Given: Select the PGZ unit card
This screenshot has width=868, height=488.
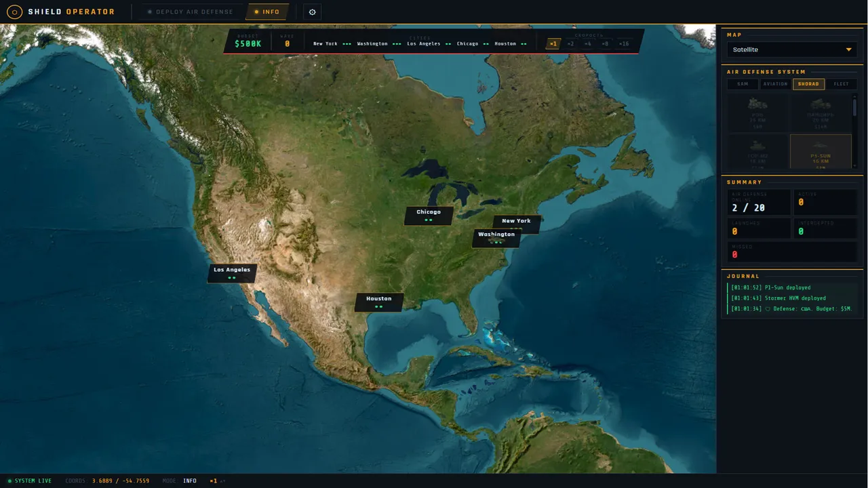Looking at the screenshot, I should click(x=757, y=113).
